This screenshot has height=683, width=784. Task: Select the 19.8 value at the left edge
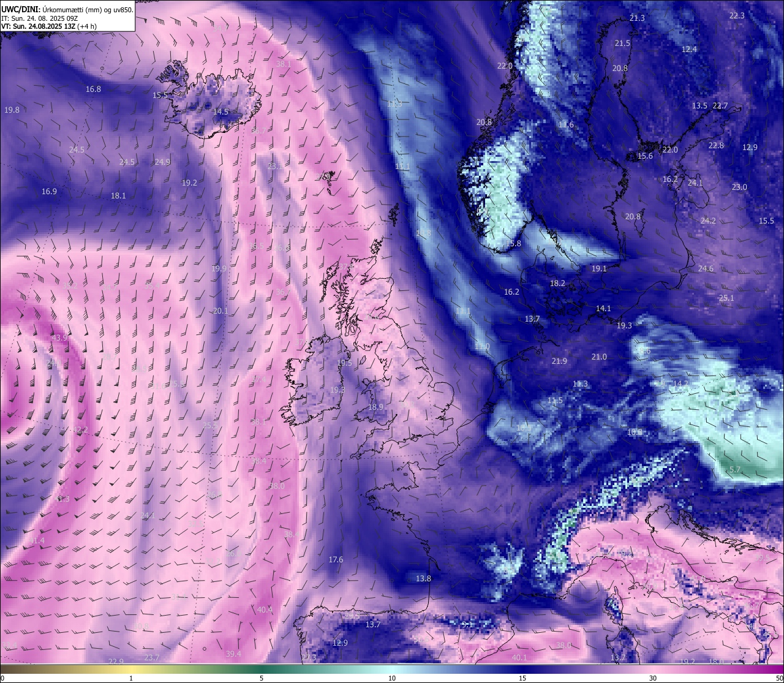tap(12, 110)
